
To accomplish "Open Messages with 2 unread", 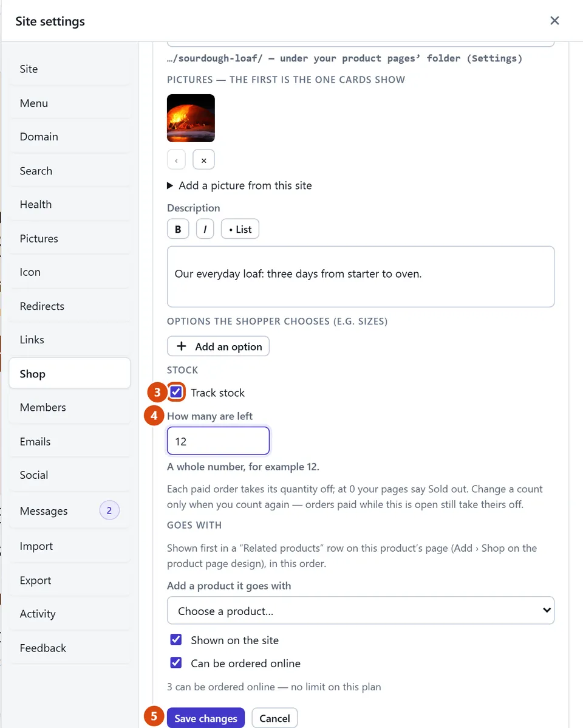I will click(x=70, y=510).
